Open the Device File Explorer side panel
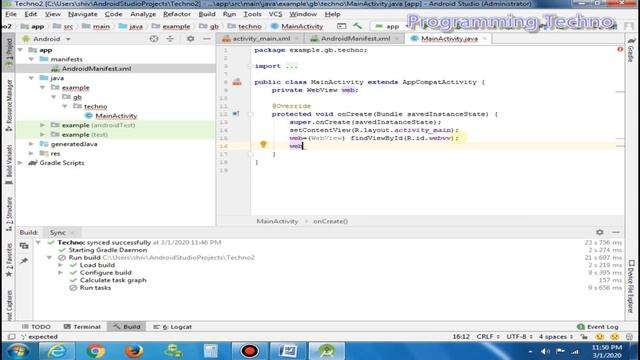This screenshot has height=360, width=640. coord(631,287)
